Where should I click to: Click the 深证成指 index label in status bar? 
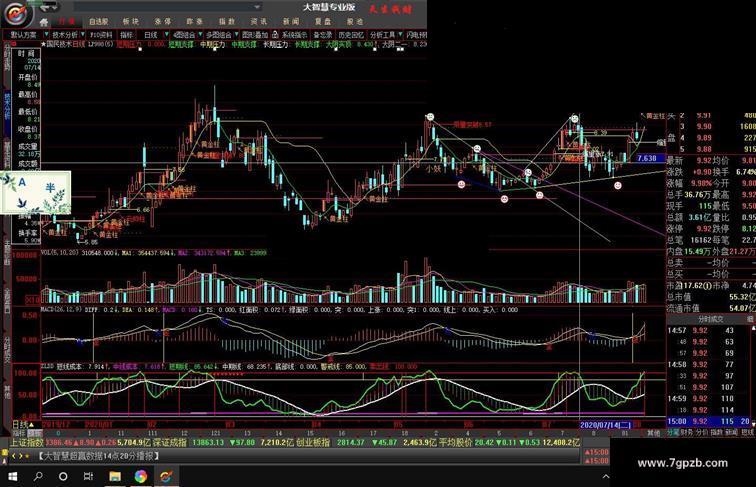coord(169,442)
